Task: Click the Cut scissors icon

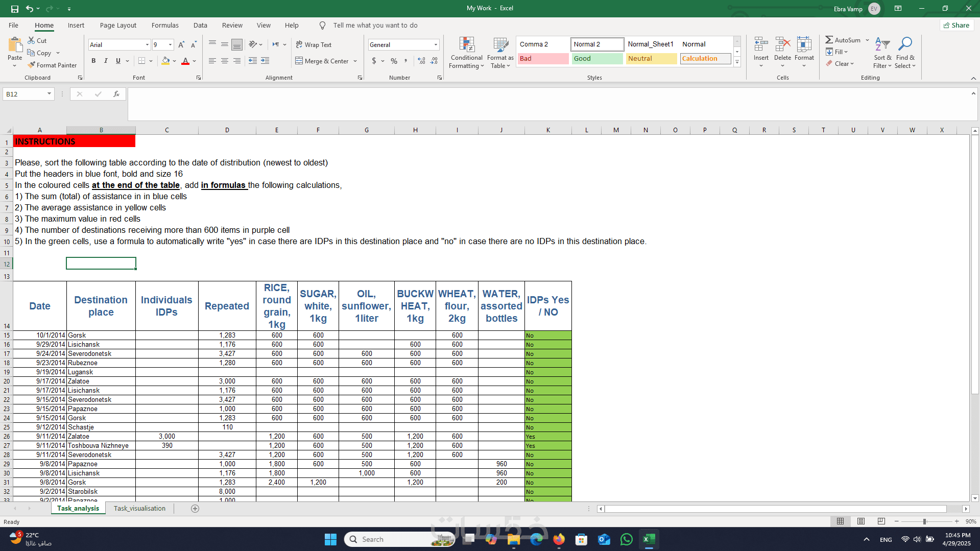Action: point(31,40)
